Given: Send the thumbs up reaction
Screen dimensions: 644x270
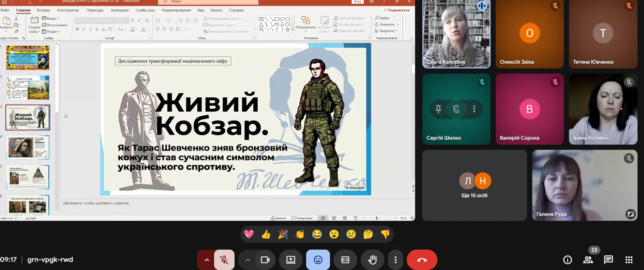Looking at the screenshot, I should click(x=266, y=234).
